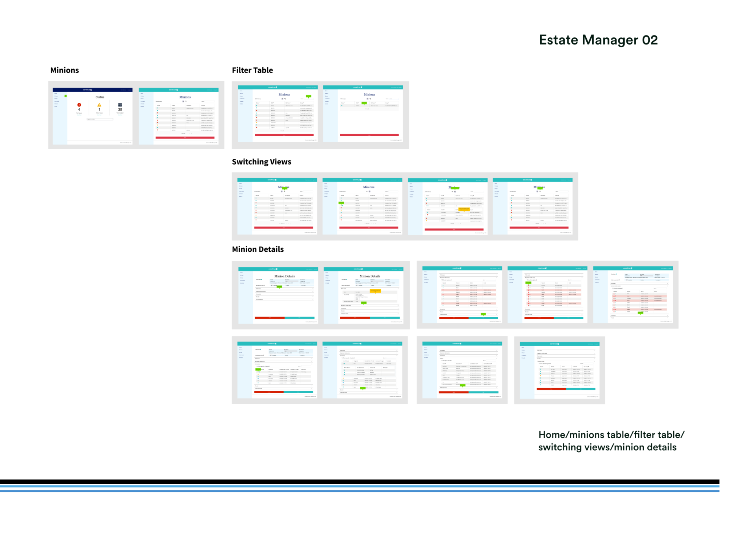Click the green marker on the Status mockup sidebar

point(65,96)
